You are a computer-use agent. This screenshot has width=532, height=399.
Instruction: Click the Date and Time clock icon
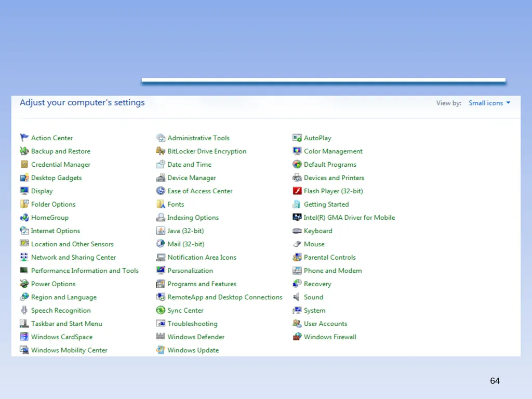[x=161, y=164]
